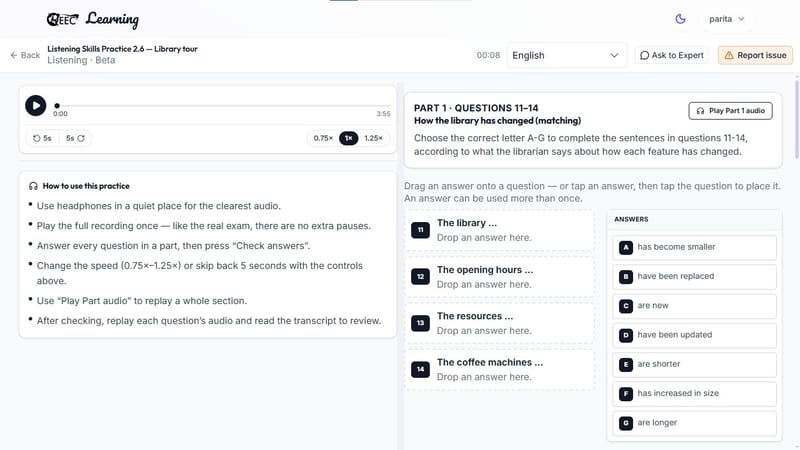800x450 pixels.
Task: Click the 0:00 elapsed time text
Action: click(60, 114)
